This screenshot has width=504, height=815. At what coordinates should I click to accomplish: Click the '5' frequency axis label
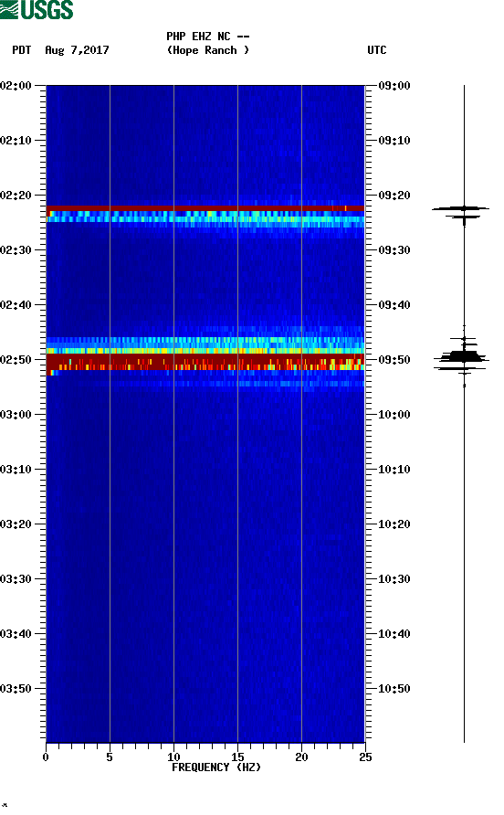110,757
